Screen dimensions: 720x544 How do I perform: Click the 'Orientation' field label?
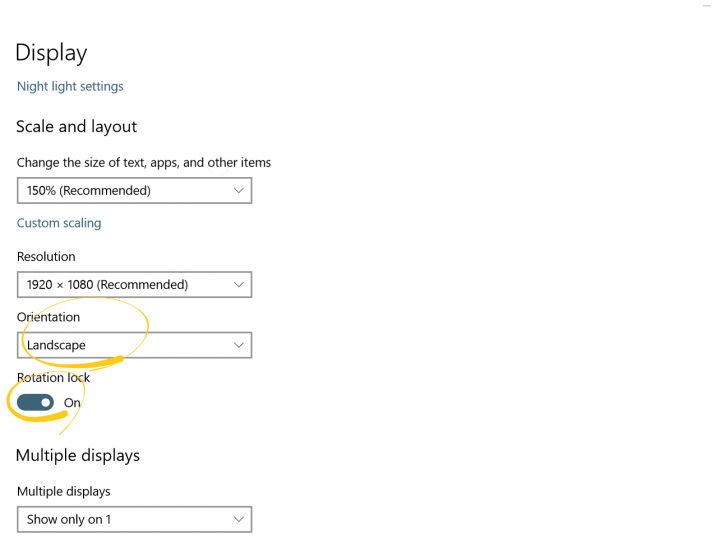click(x=48, y=317)
